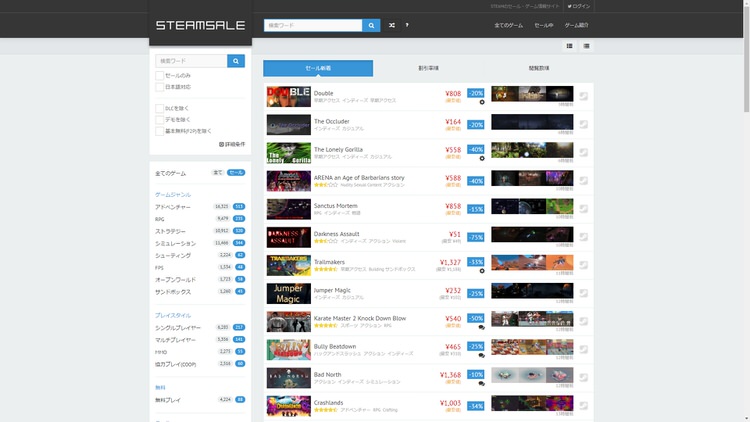This screenshot has width=750, height=422.
Task: Click the Steam icon in The Lonely Gorilla row
Action: pyautogui.click(x=584, y=153)
